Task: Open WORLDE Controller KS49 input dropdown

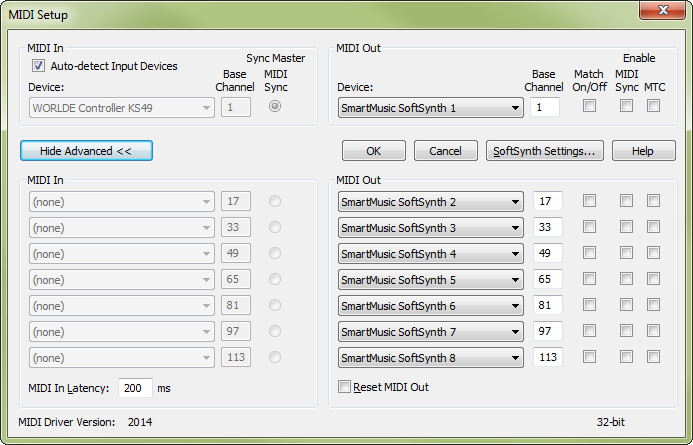Action: 122,108
